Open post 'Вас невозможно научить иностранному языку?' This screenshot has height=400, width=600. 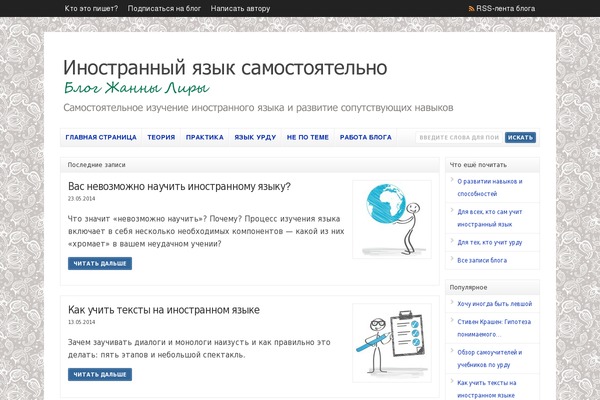(179, 186)
